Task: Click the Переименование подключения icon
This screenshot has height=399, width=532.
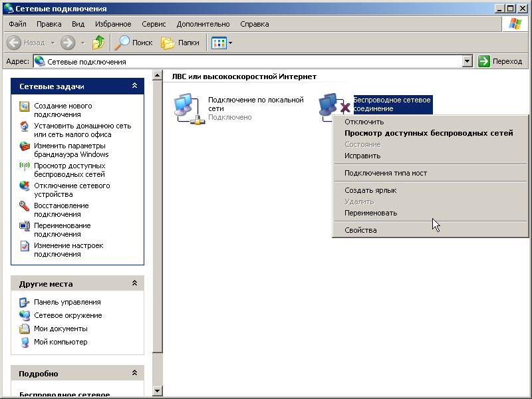Action: point(24,226)
